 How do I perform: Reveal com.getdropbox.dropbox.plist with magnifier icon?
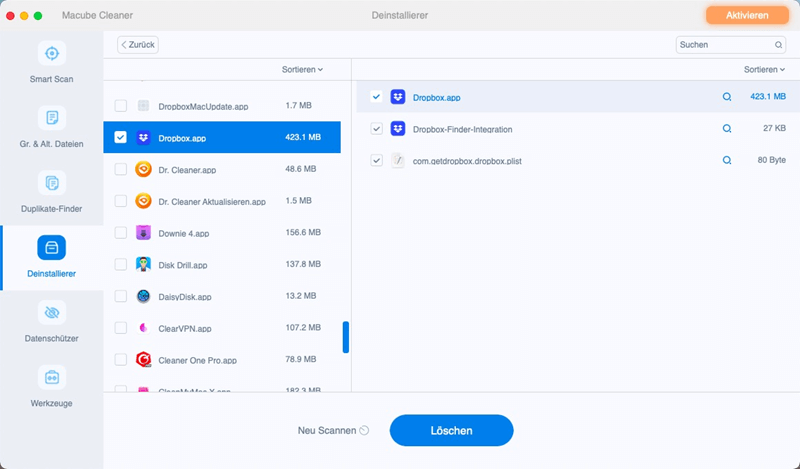[x=727, y=160]
